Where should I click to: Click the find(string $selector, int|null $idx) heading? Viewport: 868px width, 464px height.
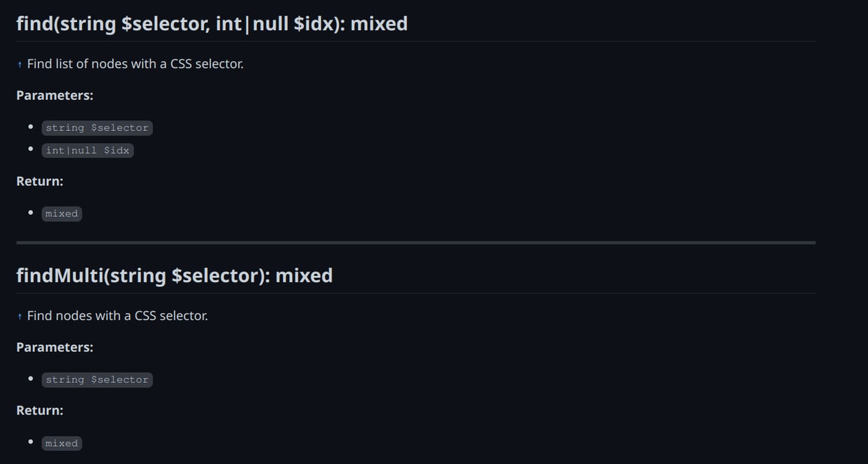[212, 24]
